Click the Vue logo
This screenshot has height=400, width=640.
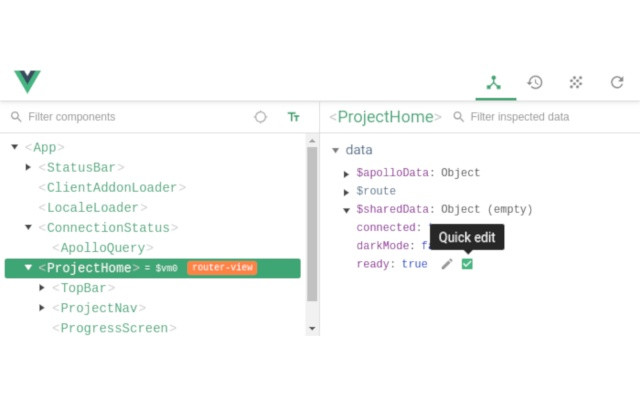[27, 82]
